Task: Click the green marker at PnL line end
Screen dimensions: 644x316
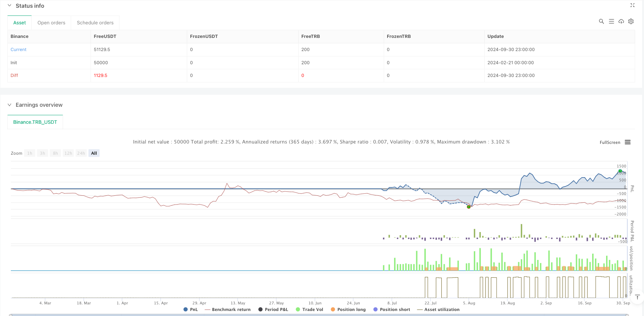Action: click(x=620, y=171)
